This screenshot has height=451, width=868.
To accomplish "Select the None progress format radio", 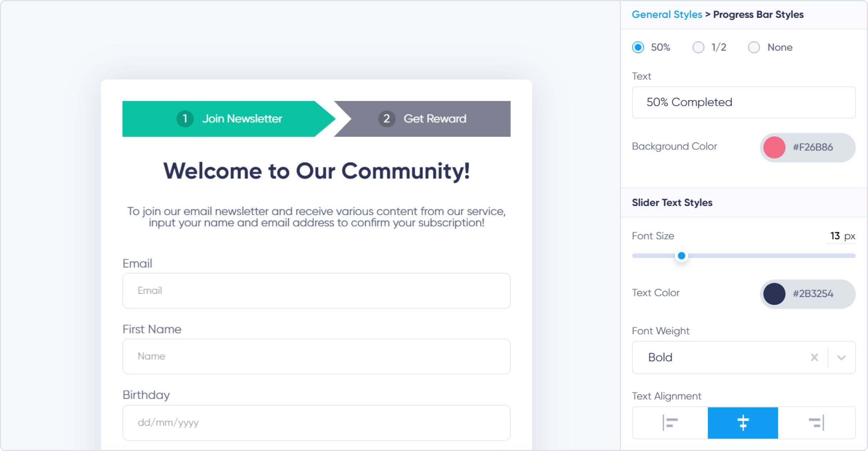I will tap(754, 47).
